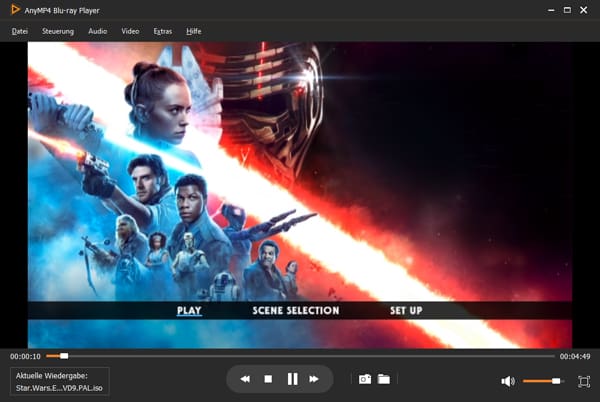Select SCENE SELECTION in disc menu
Viewport: 600px width, 402px height.
pos(296,311)
